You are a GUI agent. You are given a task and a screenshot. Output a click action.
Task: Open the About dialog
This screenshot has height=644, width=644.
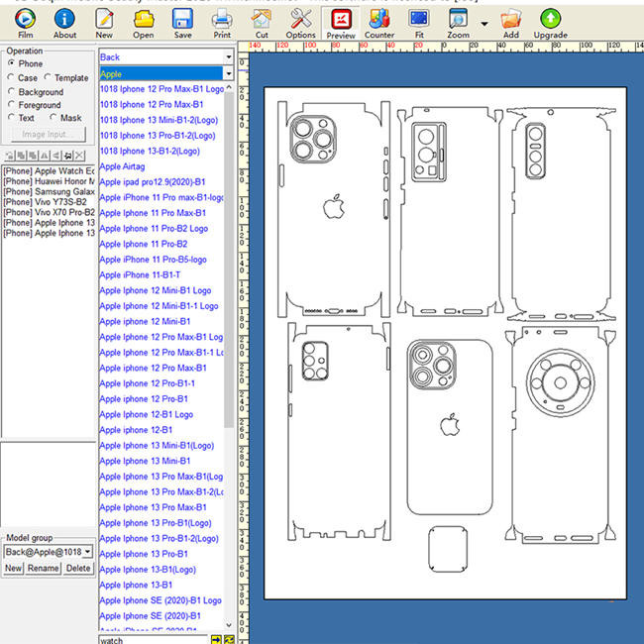64,24
